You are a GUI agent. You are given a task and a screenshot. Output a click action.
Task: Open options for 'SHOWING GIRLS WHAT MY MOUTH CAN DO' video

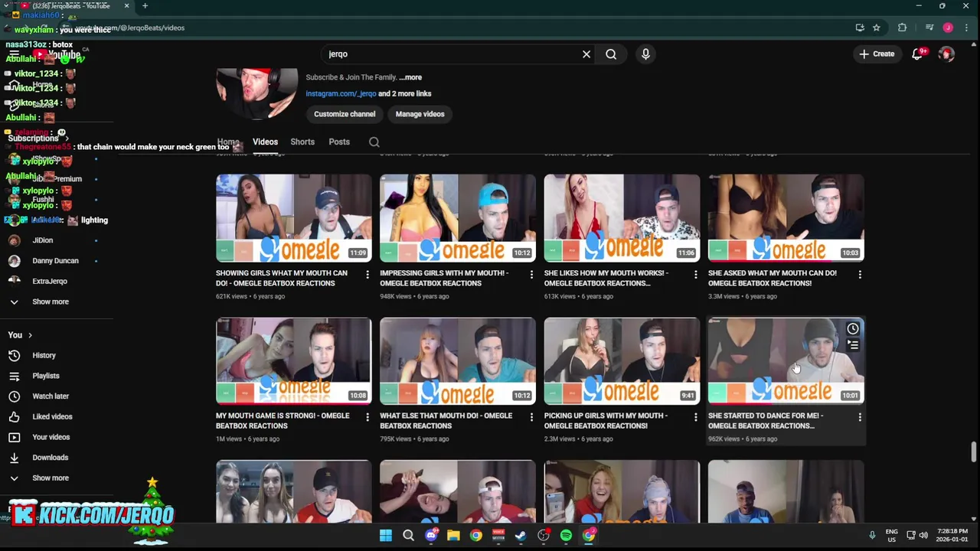coord(367,274)
